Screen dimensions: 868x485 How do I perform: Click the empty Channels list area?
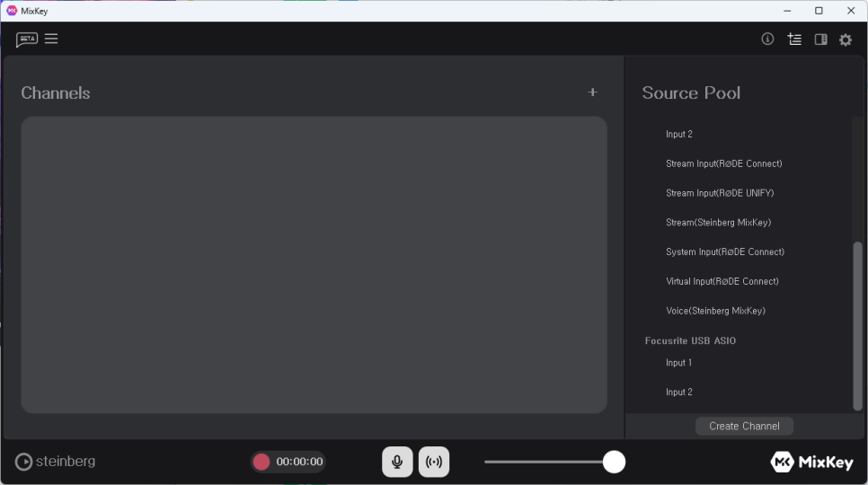point(314,264)
